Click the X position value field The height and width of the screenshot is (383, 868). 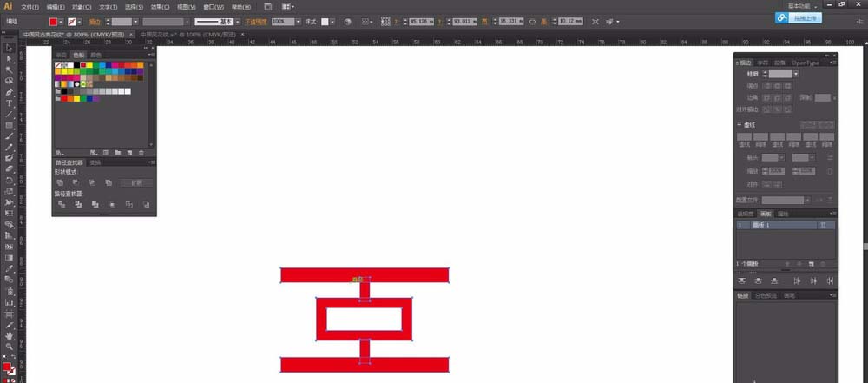coord(422,22)
